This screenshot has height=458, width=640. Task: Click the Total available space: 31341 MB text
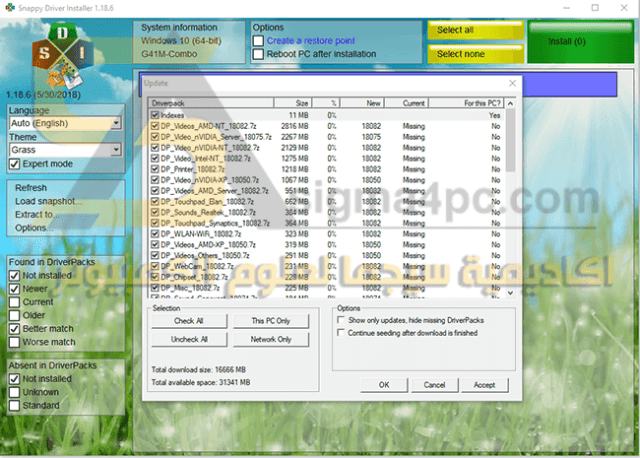[x=201, y=382]
